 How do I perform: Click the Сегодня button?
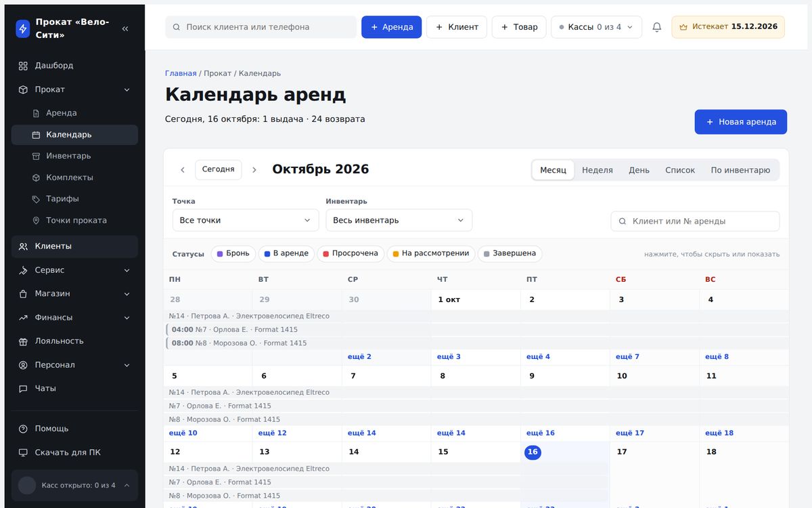218,169
